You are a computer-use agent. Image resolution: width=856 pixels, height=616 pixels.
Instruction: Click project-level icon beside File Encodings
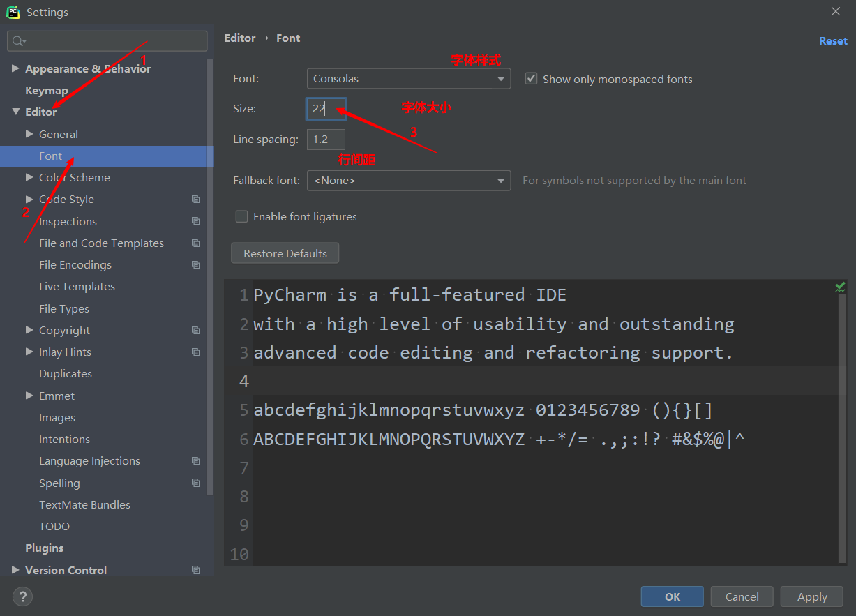(x=195, y=265)
